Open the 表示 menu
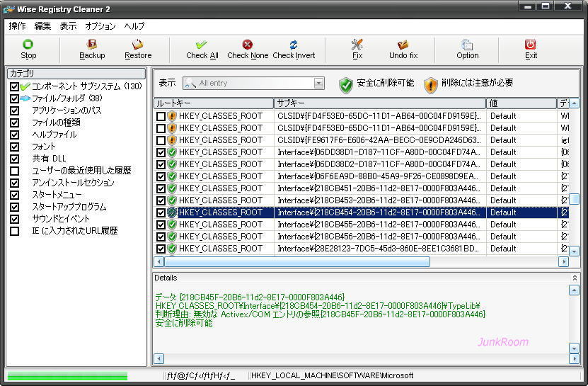 coord(68,26)
